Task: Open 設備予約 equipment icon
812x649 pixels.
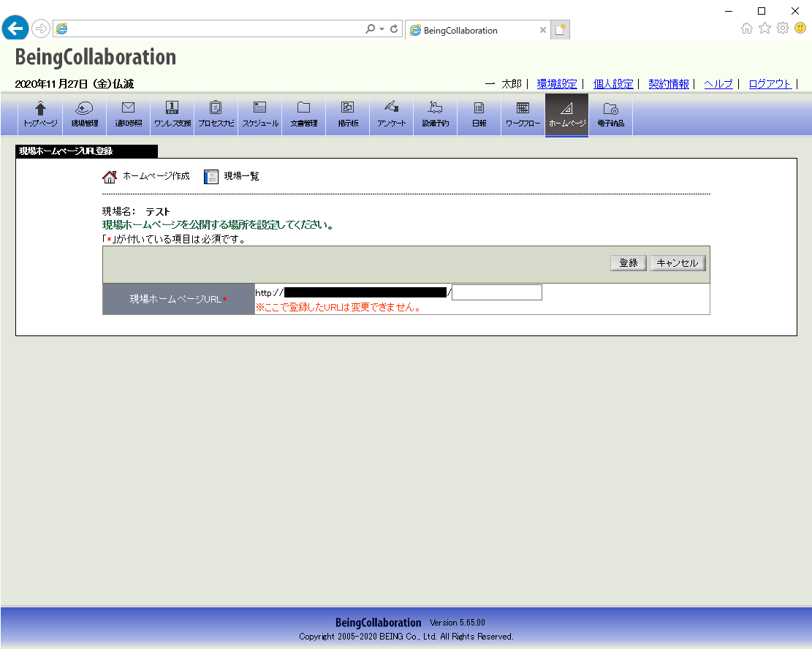Action: point(436,115)
